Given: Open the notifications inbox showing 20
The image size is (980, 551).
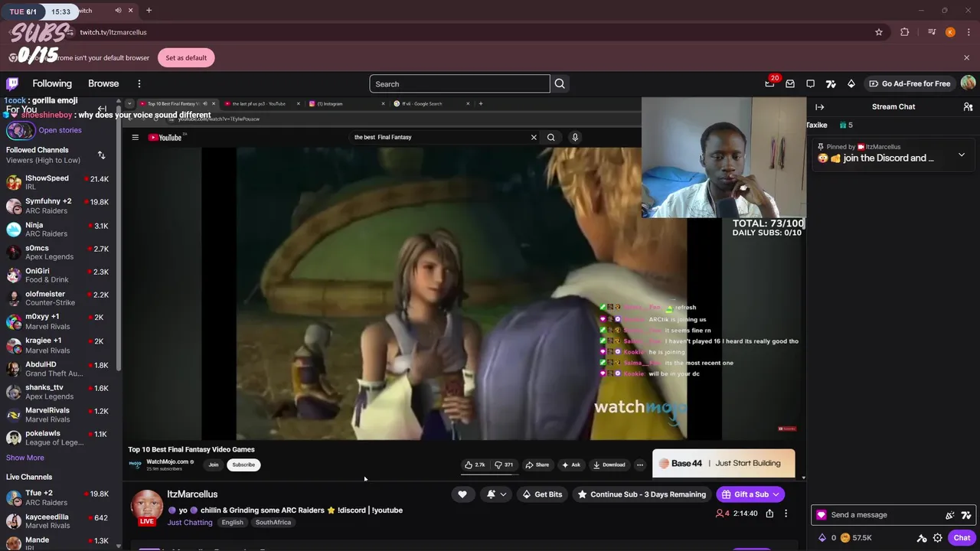Looking at the screenshot, I should [769, 83].
